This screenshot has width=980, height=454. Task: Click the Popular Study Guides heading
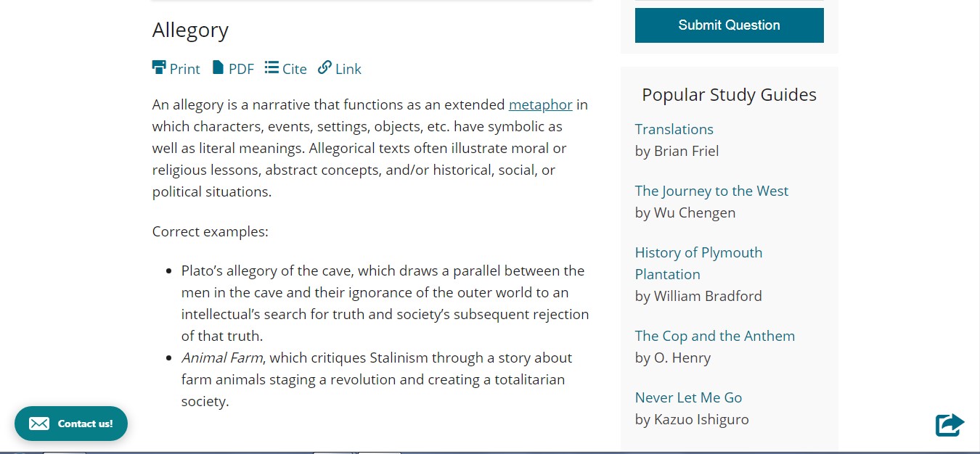point(729,95)
